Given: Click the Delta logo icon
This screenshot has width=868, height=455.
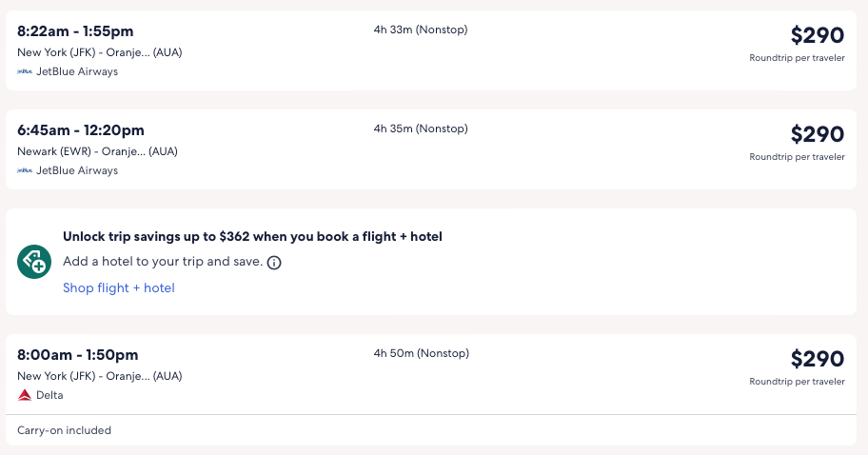Looking at the screenshot, I should click(x=25, y=395).
